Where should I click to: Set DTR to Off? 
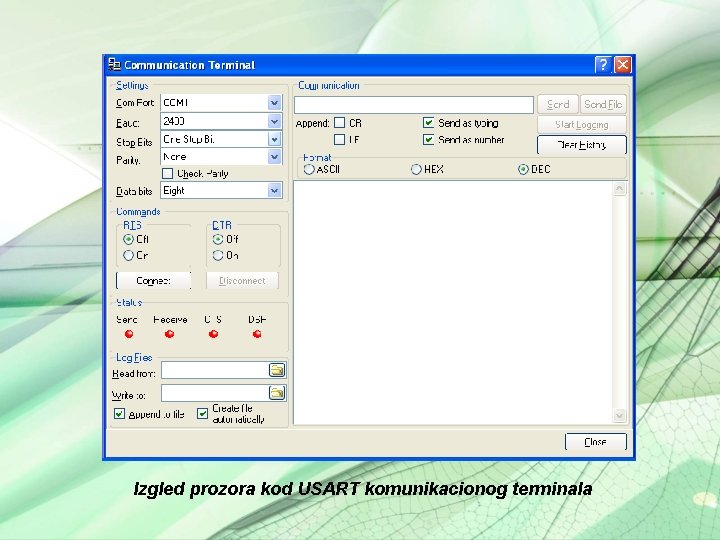pyautogui.click(x=218, y=239)
